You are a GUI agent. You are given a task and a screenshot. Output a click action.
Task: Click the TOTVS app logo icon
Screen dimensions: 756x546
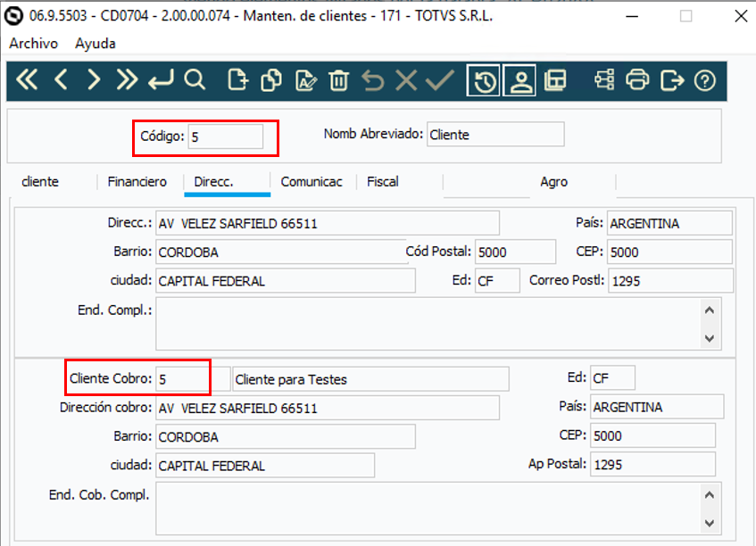[13, 16]
